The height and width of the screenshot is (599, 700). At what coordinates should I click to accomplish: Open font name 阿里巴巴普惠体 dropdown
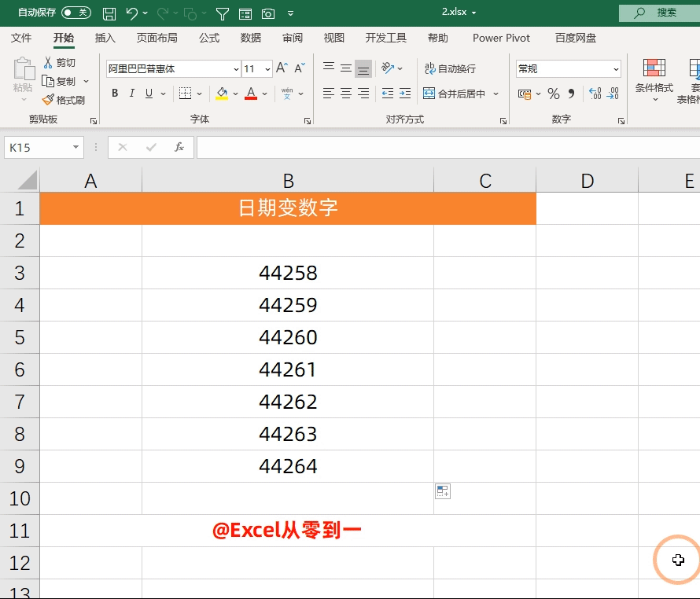[x=236, y=69]
